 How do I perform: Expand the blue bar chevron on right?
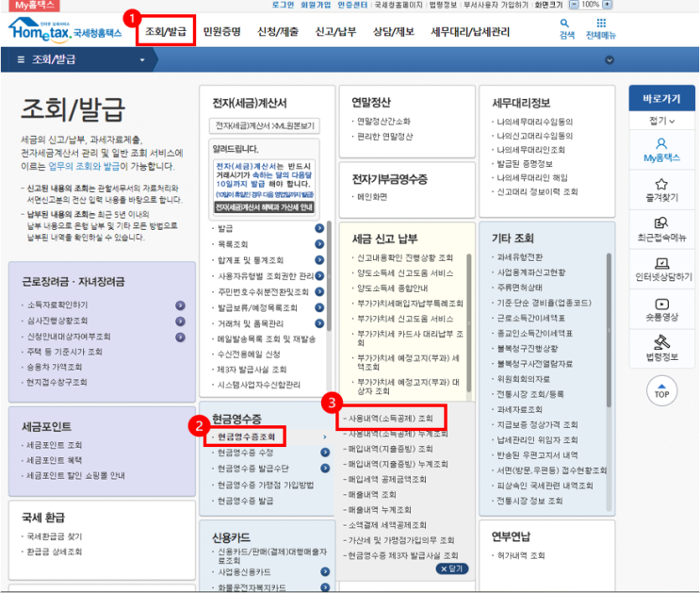[609, 60]
